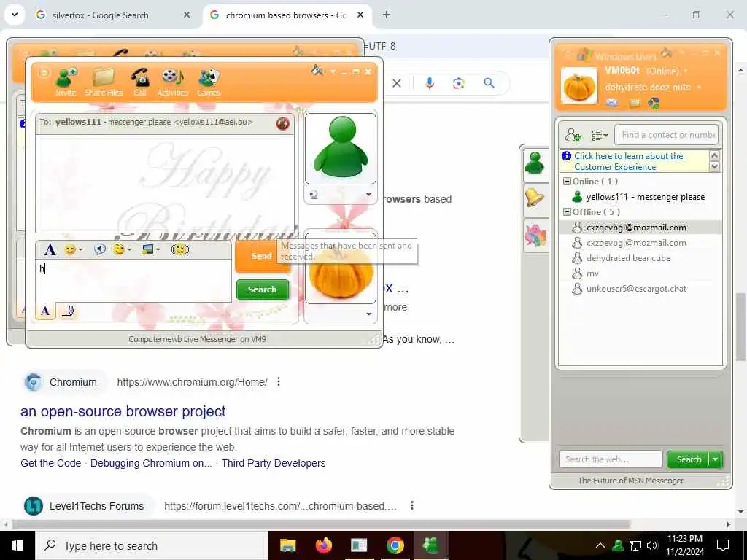Switch to 'silverfox - Google Search' browser tab
Screen dimensions: 747x560
[x=113, y=15]
